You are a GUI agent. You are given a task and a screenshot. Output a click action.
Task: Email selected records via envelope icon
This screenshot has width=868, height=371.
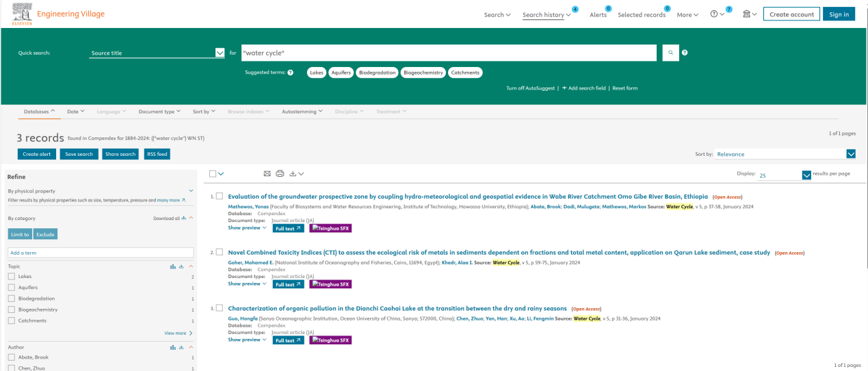coord(267,174)
